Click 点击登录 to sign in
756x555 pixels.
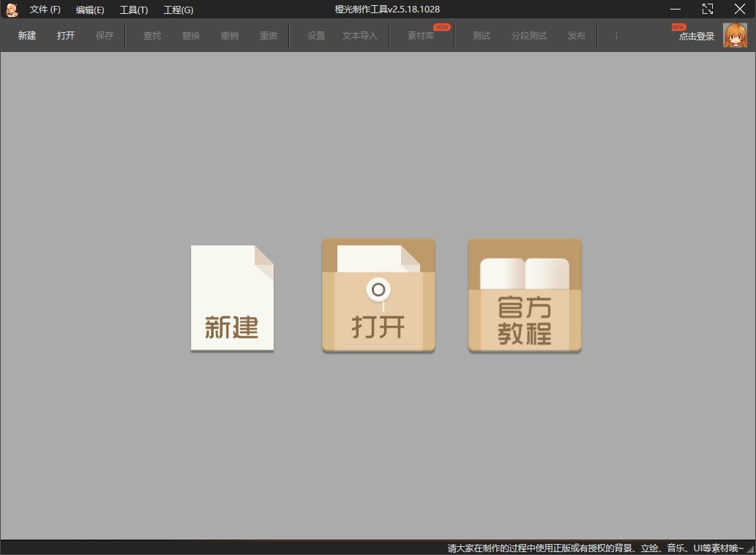tap(695, 36)
